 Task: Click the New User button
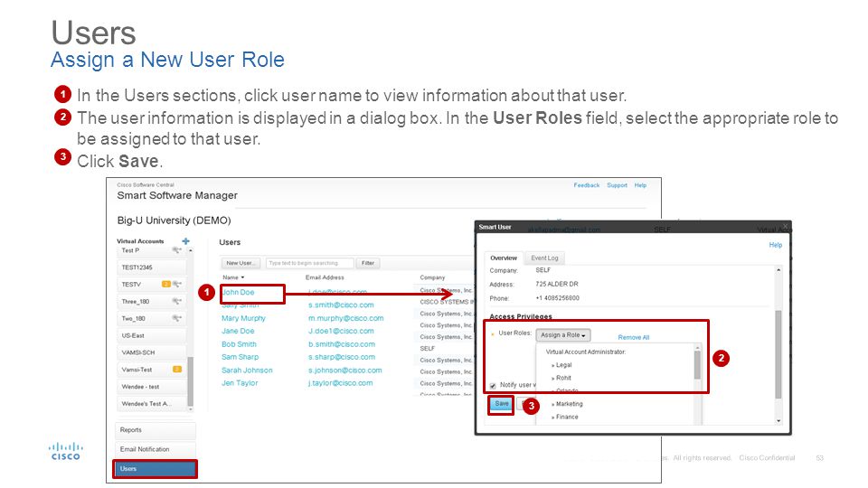pos(241,263)
